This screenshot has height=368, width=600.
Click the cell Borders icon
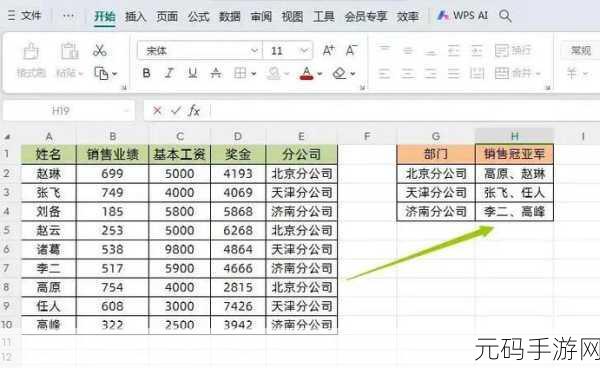tap(240, 73)
